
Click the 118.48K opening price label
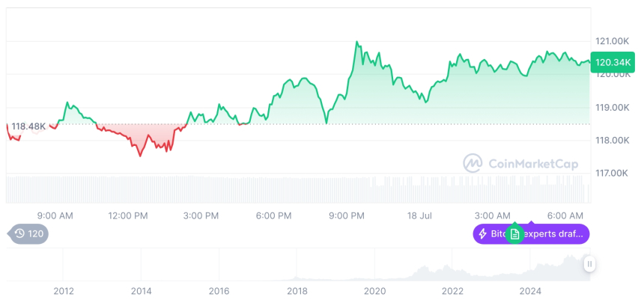(28, 126)
